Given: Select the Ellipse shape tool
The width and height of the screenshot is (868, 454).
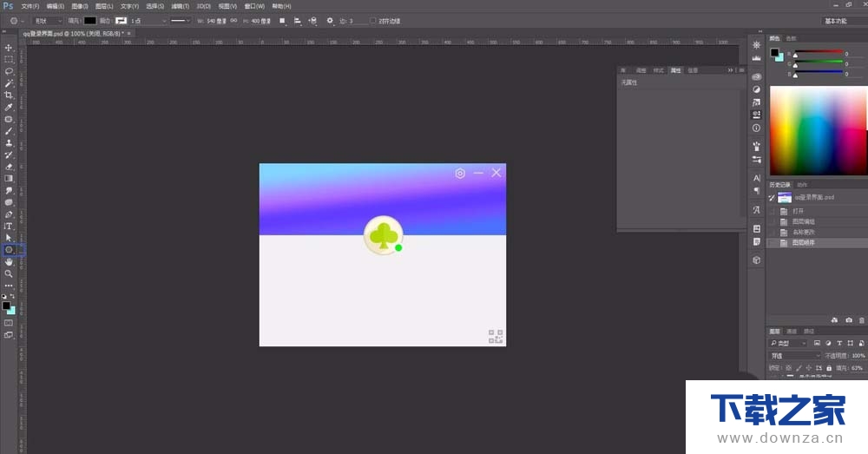Looking at the screenshot, I should [9, 250].
